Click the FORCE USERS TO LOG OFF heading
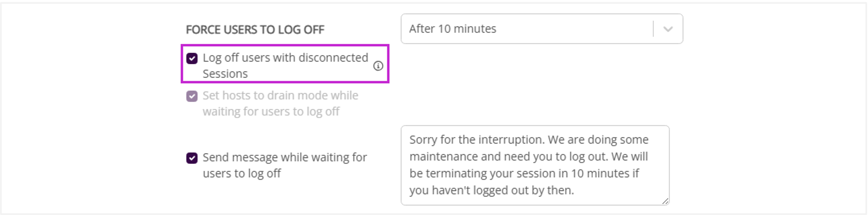 coord(255,30)
